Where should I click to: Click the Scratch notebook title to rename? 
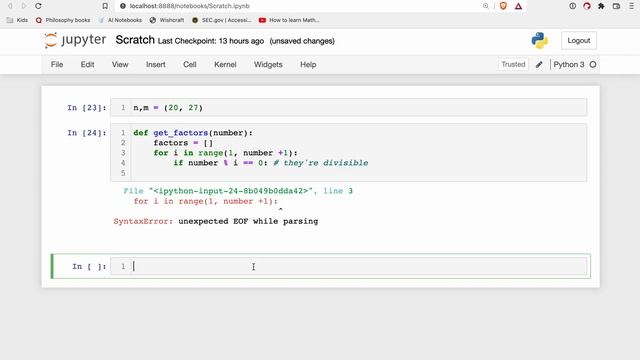(x=135, y=40)
